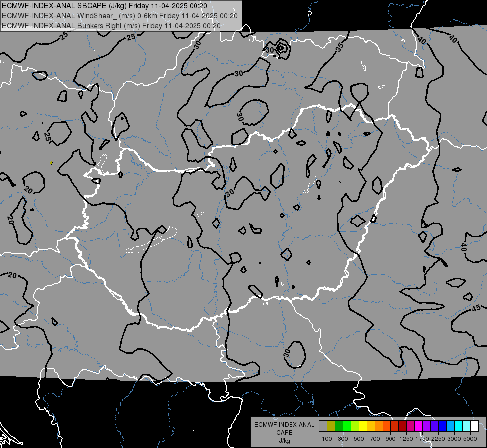Screen dimensions: 487x448
Task: Select the gray swatch in CAPE legend
Action: (323, 426)
